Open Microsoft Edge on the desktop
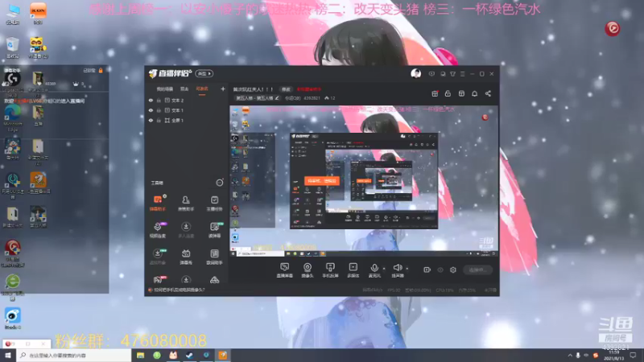 [x=13, y=117]
